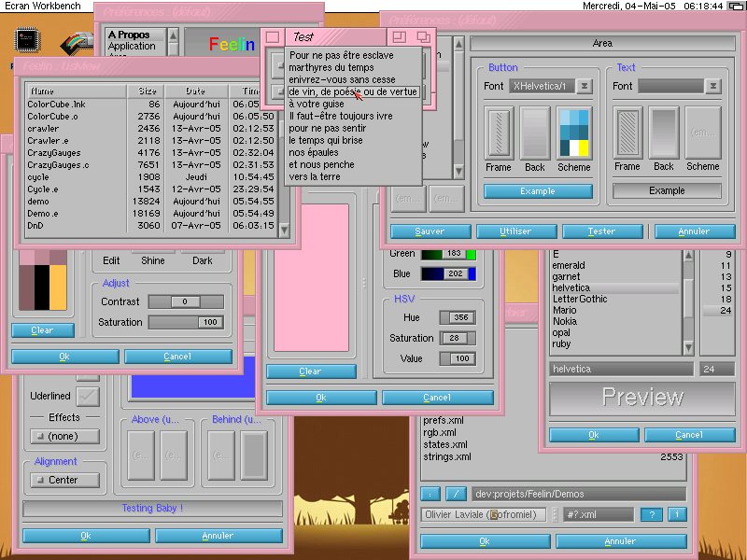Viewport: 747px width, 560px height.
Task: Click the blue Example button in the Button group
Action: pyautogui.click(x=538, y=191)
